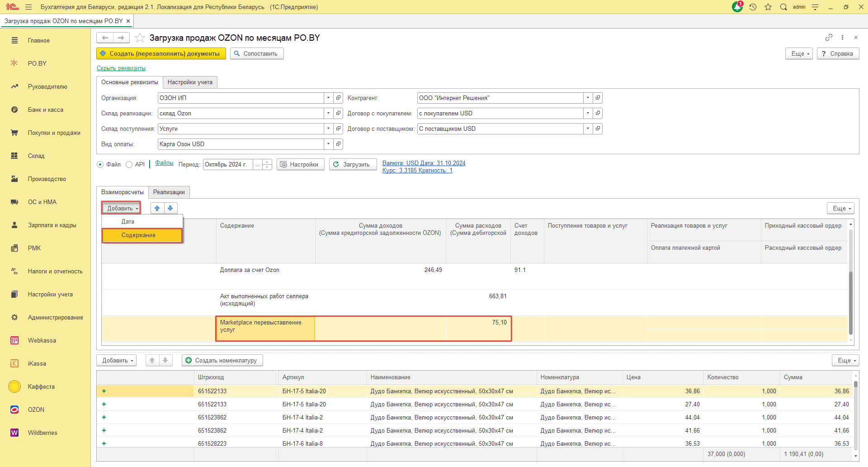Open Администрирование sidebar section
This screenshot has width=868, height=467.
(x=55, y=317)
